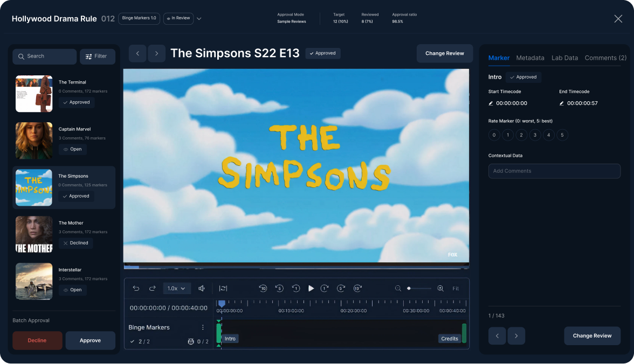Viewport: 634px width, 364px height.
Task: Select the Credits marker on timeline
Action: point(449,339)
